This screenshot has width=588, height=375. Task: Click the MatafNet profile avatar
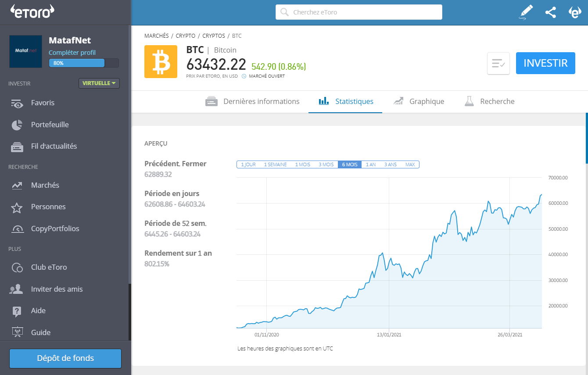point(26,51)
